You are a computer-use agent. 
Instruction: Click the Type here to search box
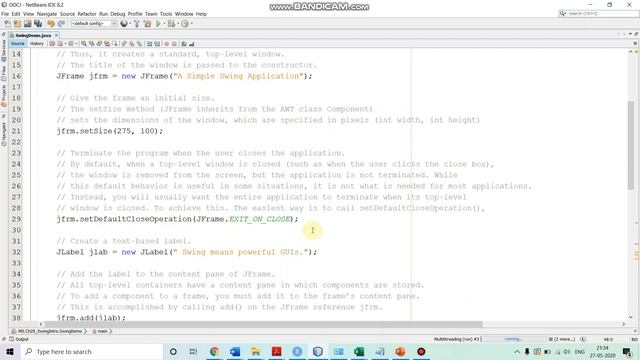point(91,351)
